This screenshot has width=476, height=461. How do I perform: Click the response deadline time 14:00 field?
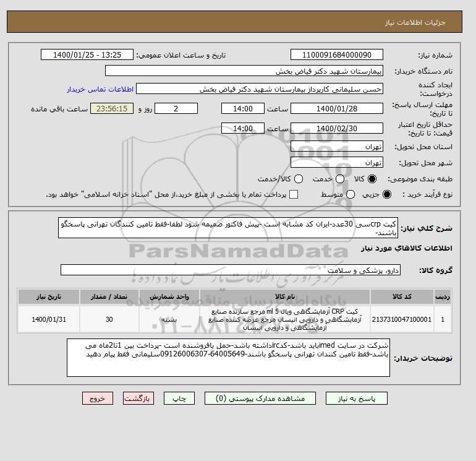click(x=243, y=108)
